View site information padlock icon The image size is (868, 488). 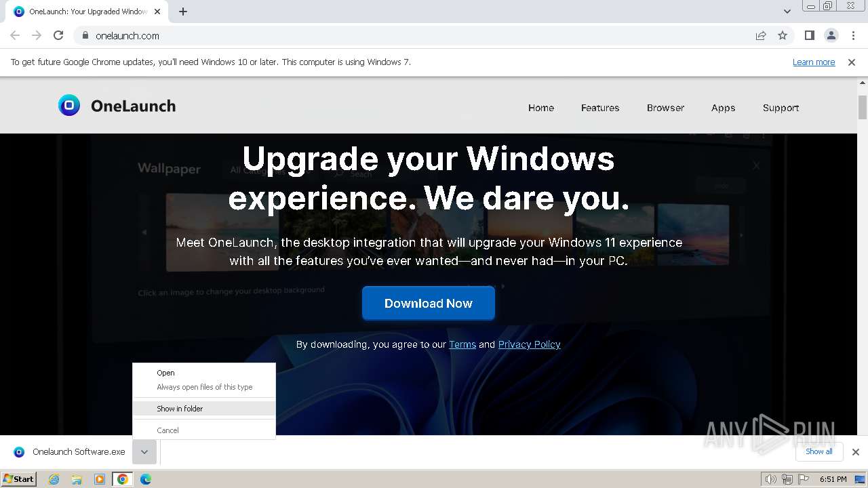pos(85,35)
